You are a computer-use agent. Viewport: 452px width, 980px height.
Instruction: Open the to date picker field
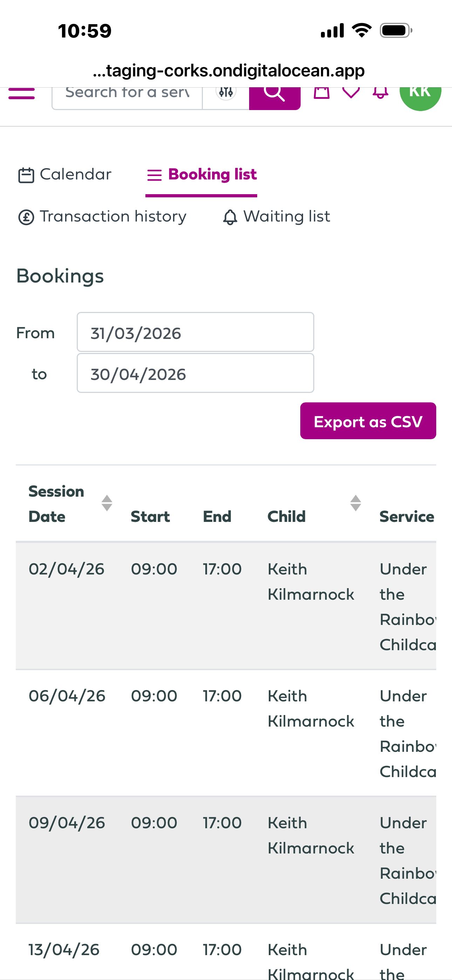click(x=195, y=373)
